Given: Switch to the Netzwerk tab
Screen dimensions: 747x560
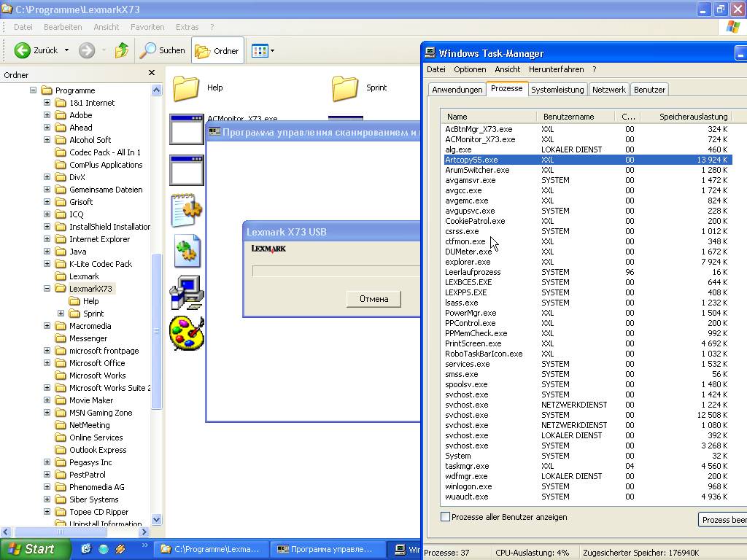Looking at the screenshot, I should click(609, 90).
